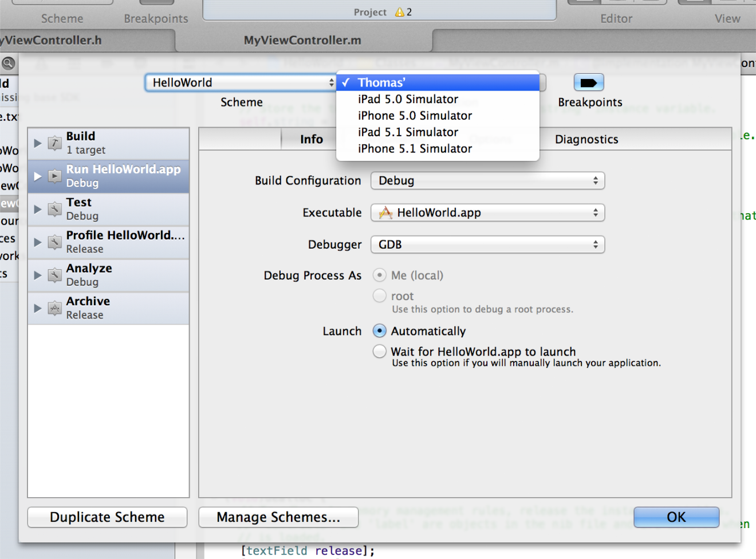The image size is (756, 559).
Task: Click the search magnifier icon
Action: 8,63
